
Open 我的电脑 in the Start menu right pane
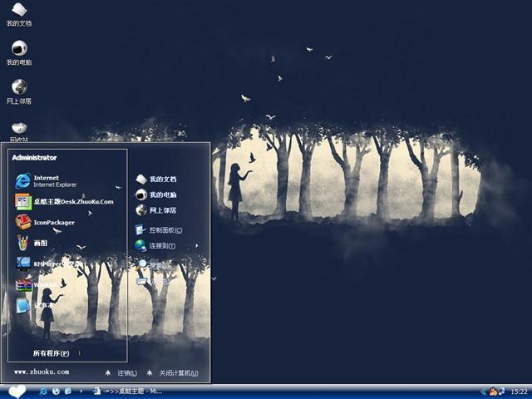coord(155,195)
